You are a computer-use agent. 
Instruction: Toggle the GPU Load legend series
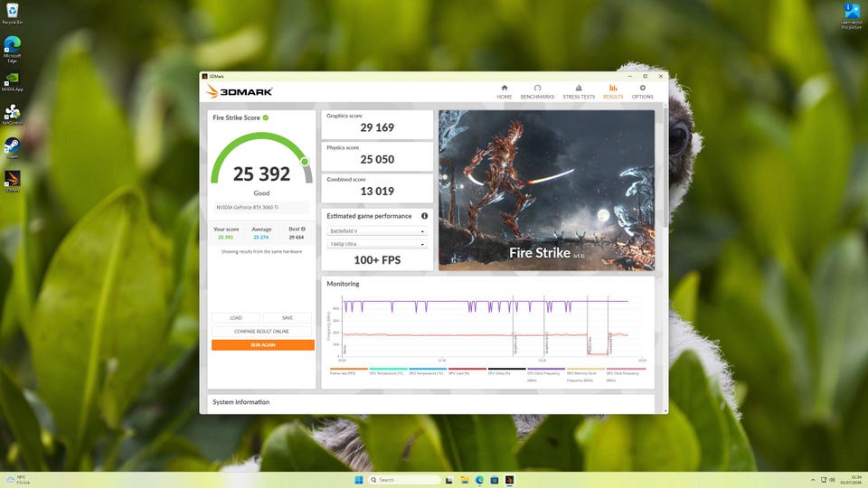[467, 371]
